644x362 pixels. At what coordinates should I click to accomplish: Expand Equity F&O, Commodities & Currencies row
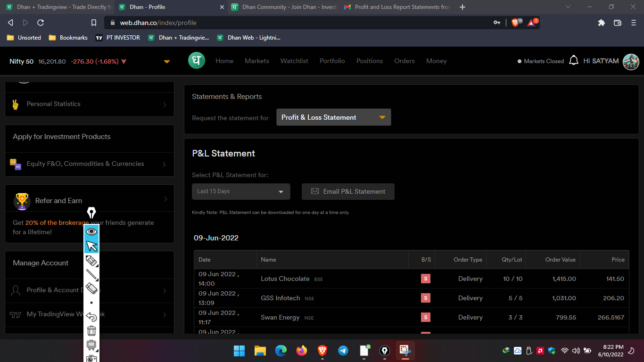(90, 164)
